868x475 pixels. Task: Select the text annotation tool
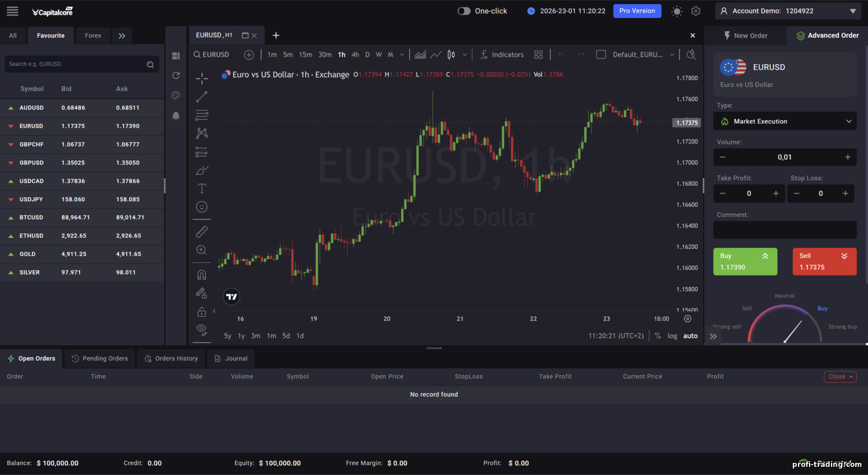click(201, 188)
